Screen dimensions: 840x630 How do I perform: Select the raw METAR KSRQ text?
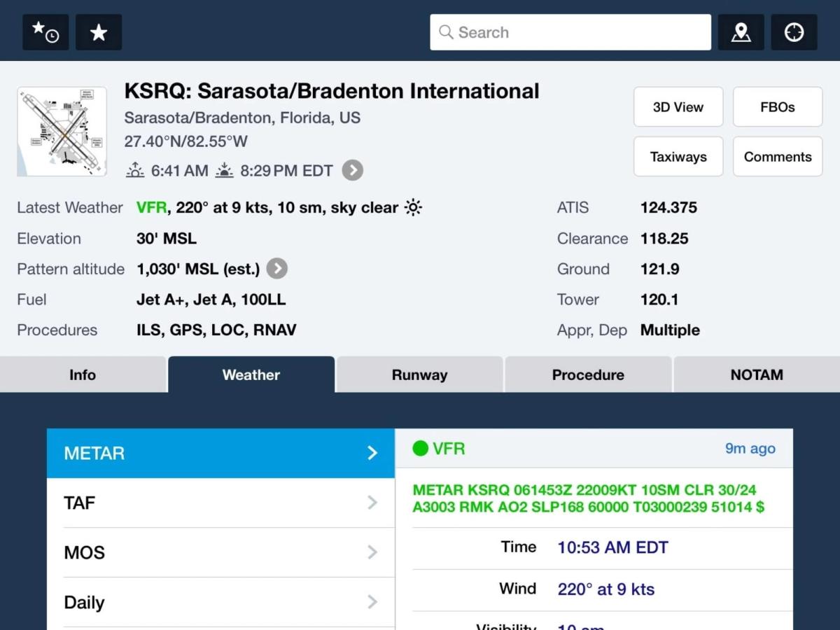[x=588, y=498]
